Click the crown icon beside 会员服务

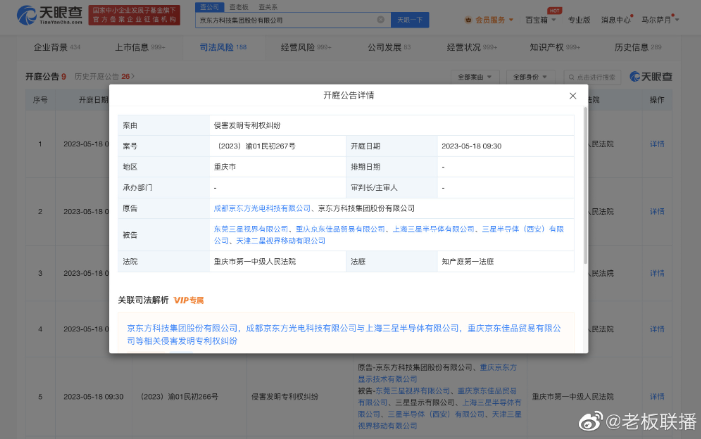click(468, 20)
